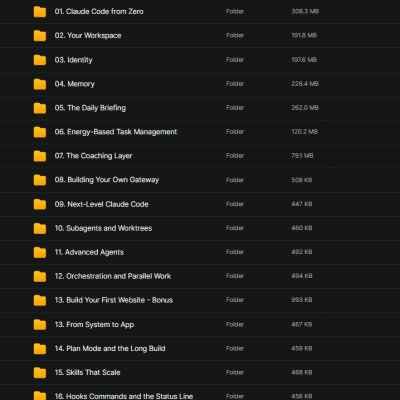Click the 468 KB size value
Viewport: 400px width, 400px height.
[302, 372]
